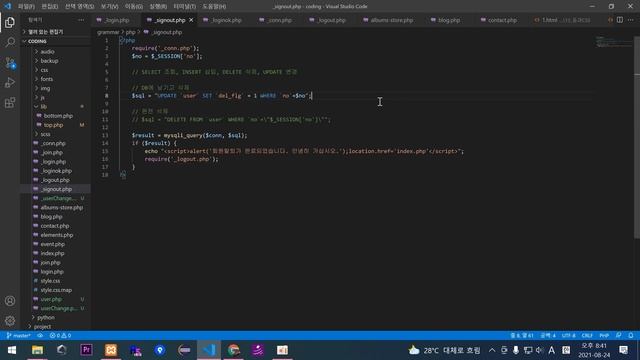
Task: Open Run and Debug view
Action: pos(10,82)
